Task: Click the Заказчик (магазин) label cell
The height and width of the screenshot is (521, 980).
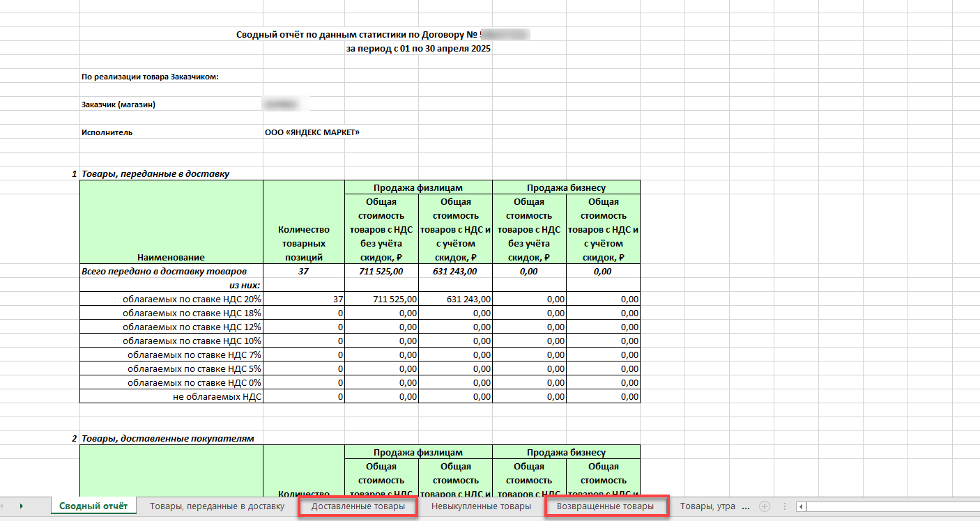Action: click(x=118, y=104)
